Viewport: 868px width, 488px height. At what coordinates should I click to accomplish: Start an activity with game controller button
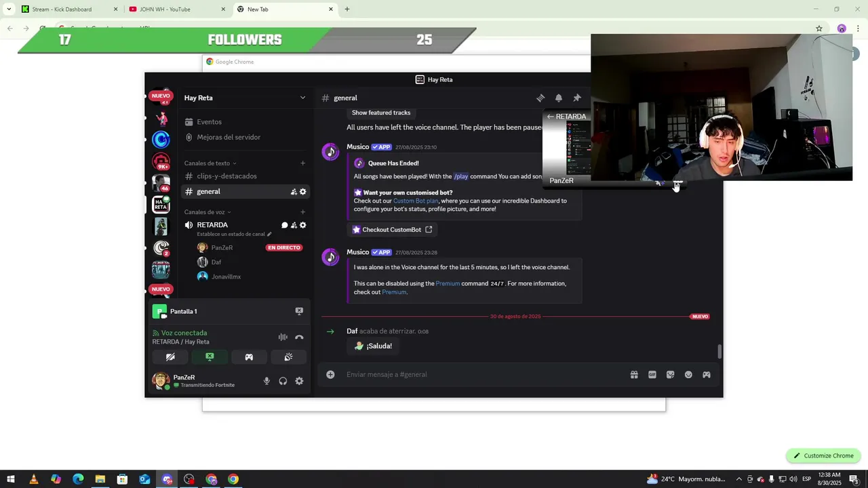click(x=249, y=357)
